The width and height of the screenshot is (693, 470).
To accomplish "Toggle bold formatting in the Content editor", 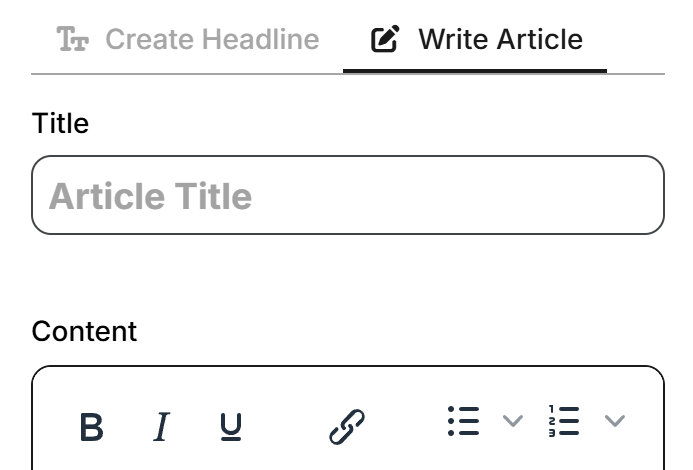I will [91, 427].
